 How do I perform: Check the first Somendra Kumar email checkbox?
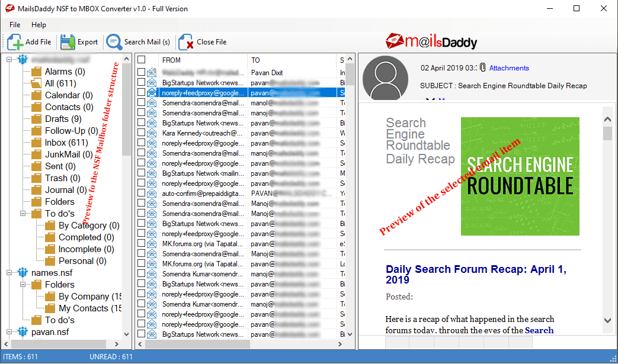pos(142,273)
